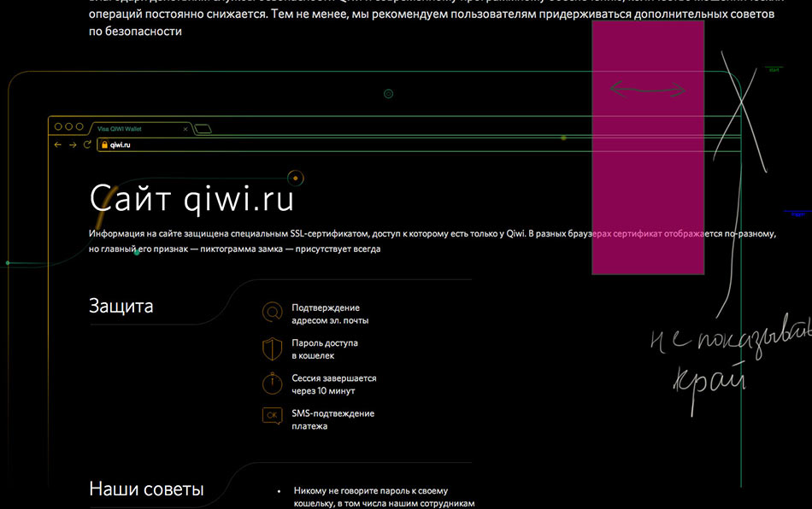Image resolution: width=812 pixels, height=509 pixels.
Task: Click the qiwi.ru address bar field
Action: coord(342,145)
